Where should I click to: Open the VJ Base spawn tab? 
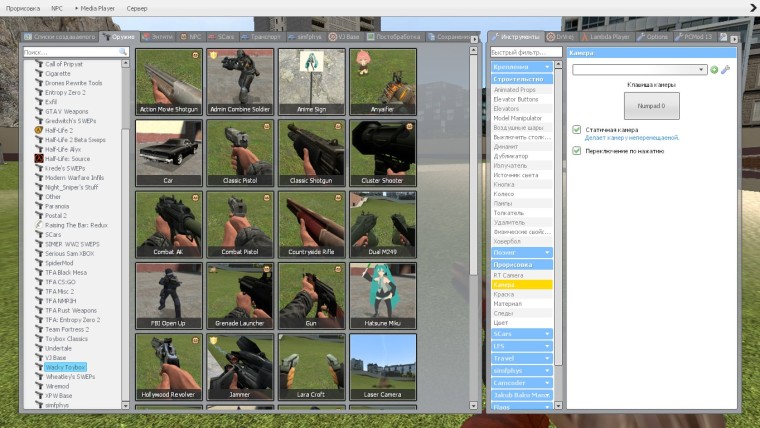tap(345, 37)
